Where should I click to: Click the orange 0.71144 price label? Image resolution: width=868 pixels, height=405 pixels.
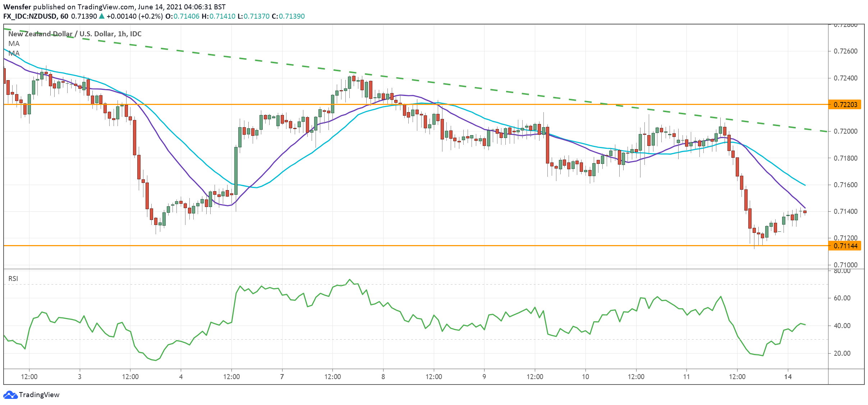[845, 246]
